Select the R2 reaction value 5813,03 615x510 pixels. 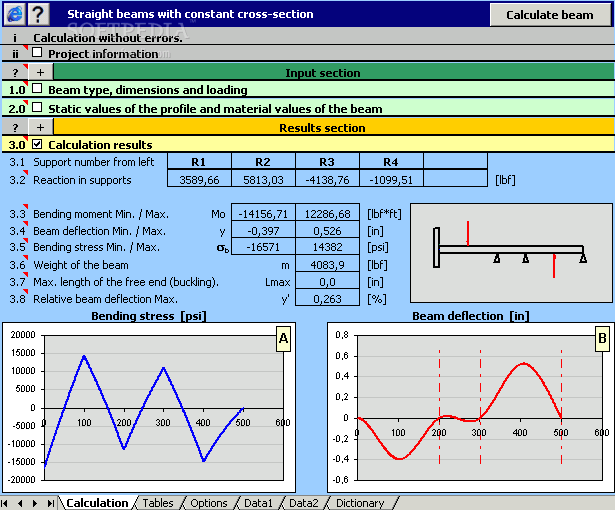click(263, 180)
